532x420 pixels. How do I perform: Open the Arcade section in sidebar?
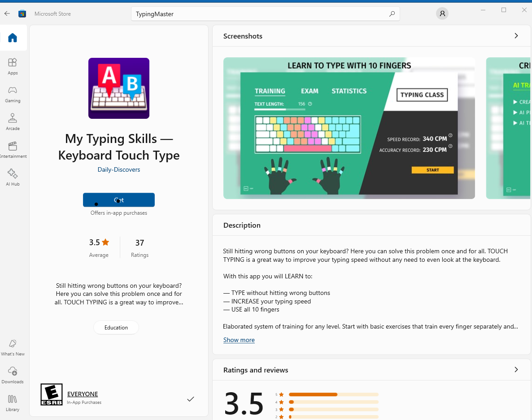click(x=13, y=121)
